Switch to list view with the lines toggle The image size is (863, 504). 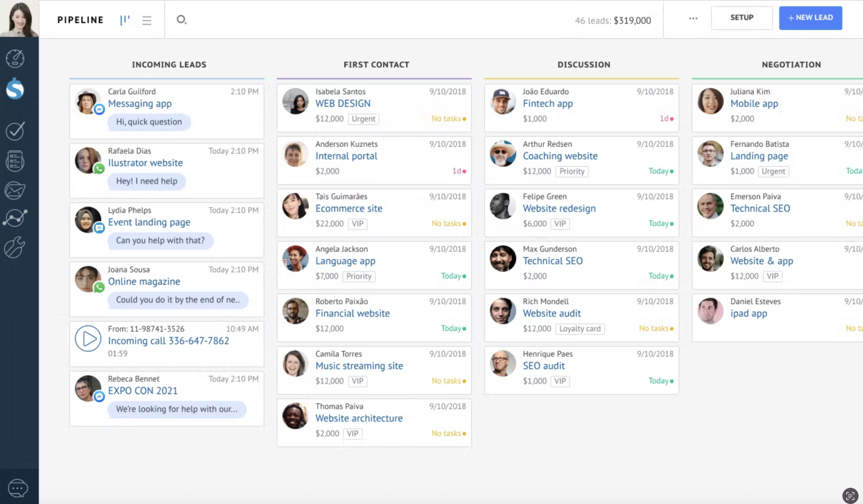point(147,20)
